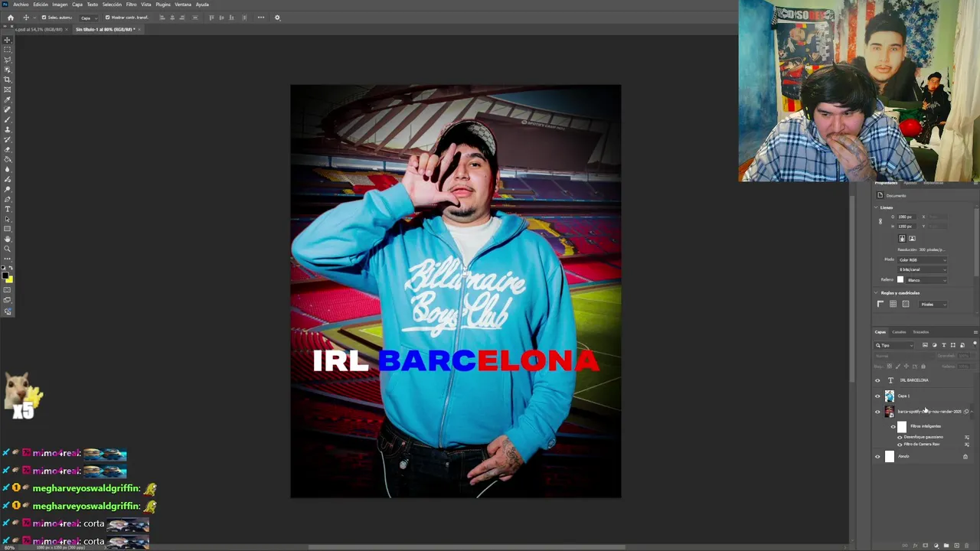Filter layers by pixel layer icon
Image resolution: width=980 pixels, height=551 pixels.
coord(925,345)
